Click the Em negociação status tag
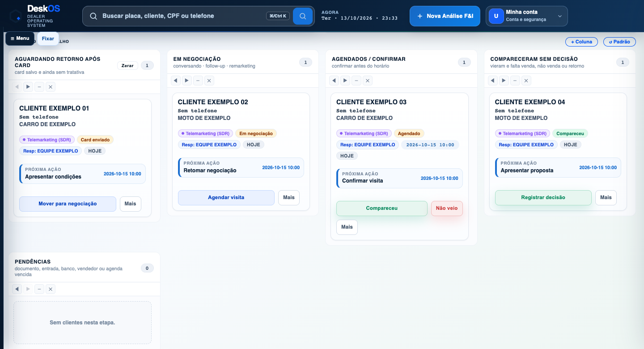The image size is (644, 349). (x=256, y=133)
